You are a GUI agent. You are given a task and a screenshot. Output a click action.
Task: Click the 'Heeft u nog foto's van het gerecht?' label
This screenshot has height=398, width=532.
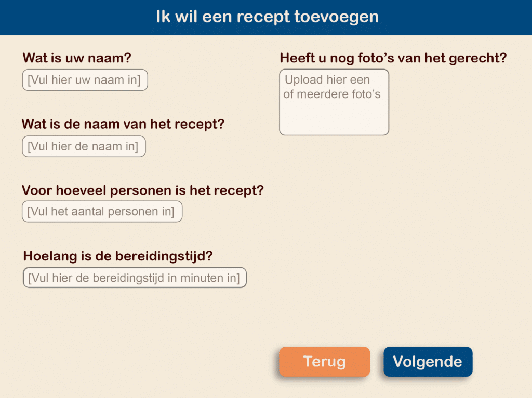point(393,58)
